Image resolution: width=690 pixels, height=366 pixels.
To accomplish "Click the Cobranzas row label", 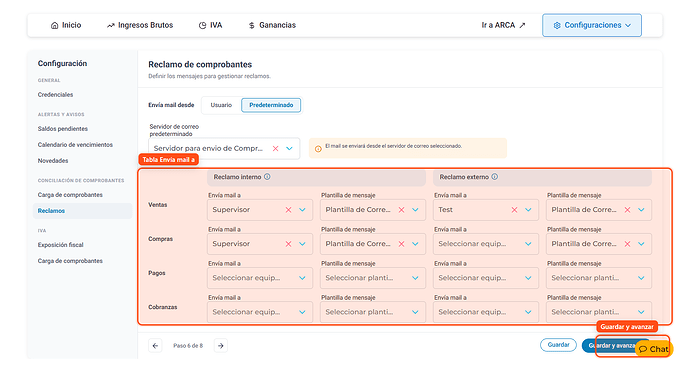I will (x=162, y=307).
